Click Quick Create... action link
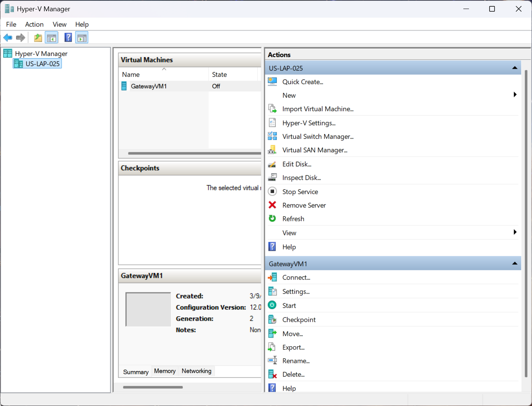 pos(303,82)
